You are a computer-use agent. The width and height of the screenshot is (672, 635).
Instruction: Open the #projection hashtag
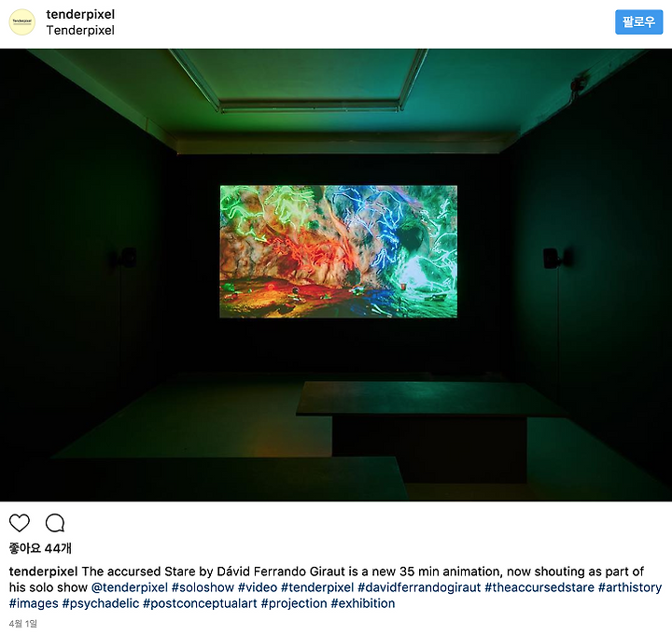(294, 603)
